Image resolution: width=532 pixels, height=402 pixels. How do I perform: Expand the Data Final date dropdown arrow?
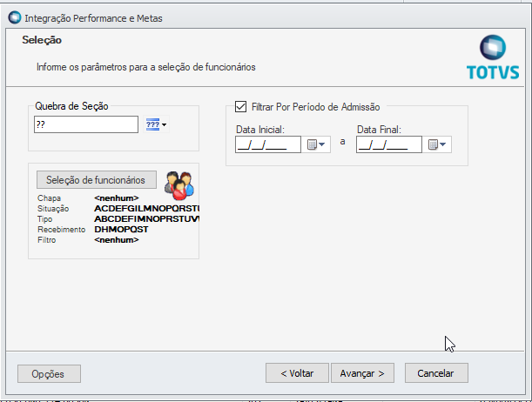pos(443,144)
